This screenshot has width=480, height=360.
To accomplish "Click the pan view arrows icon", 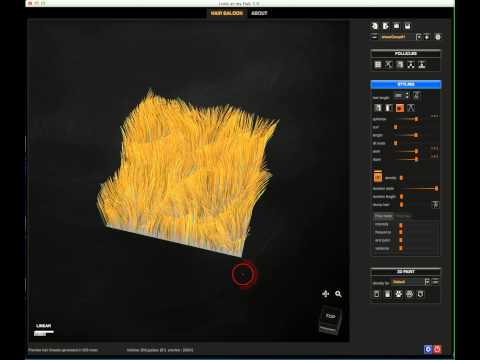I will click(x=326, y=294).
